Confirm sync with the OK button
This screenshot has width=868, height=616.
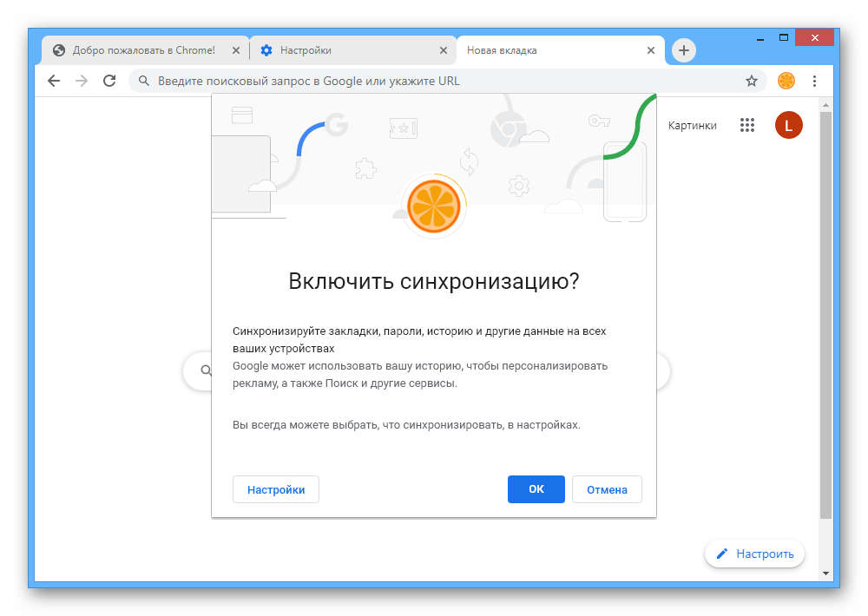click(536, 489)
